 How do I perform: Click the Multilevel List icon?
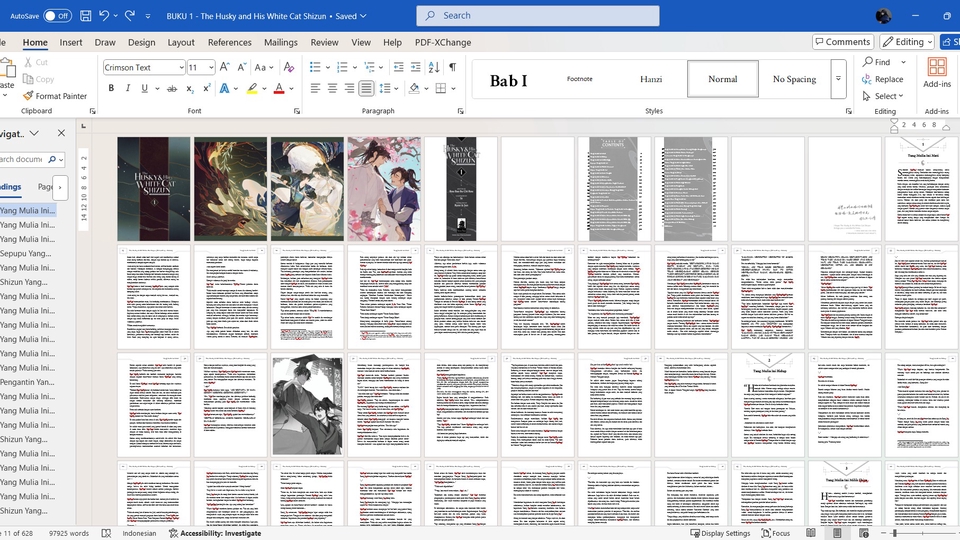[369, 67]
